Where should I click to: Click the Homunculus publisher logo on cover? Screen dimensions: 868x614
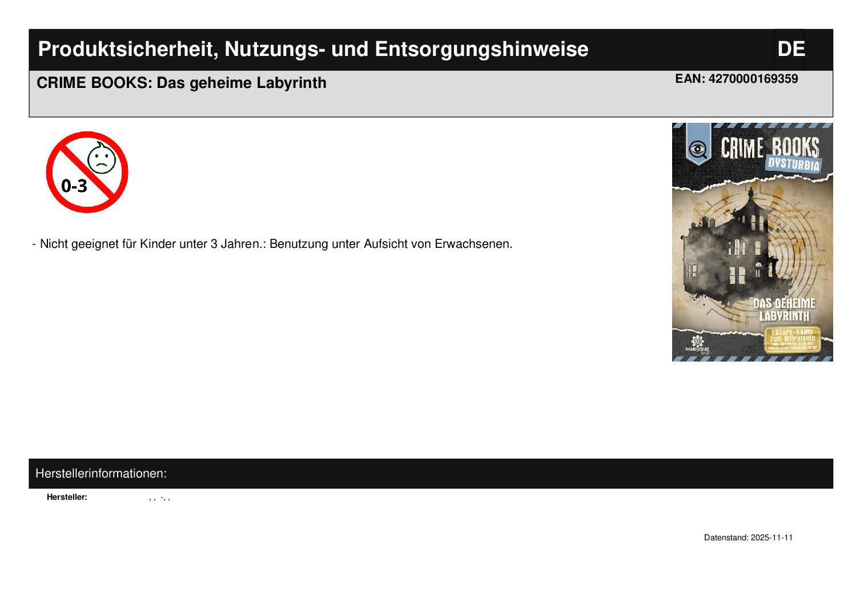point(697,345)
